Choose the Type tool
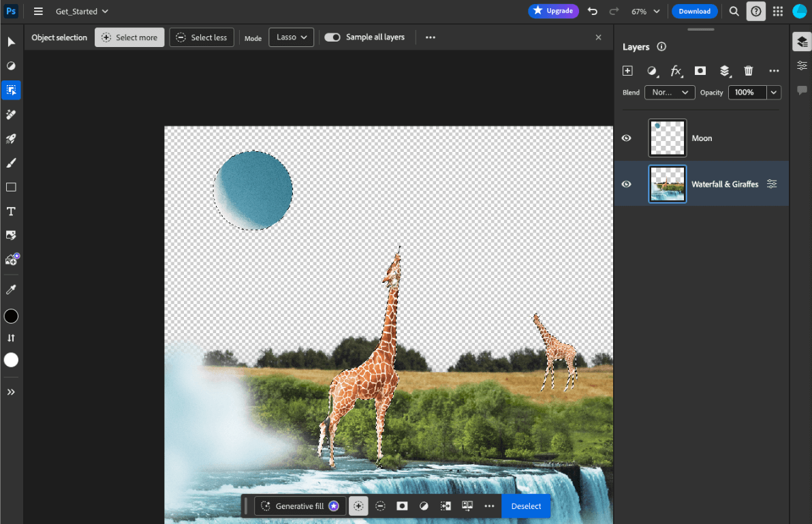Screen dimensions: 812x524 pos(11,211)
